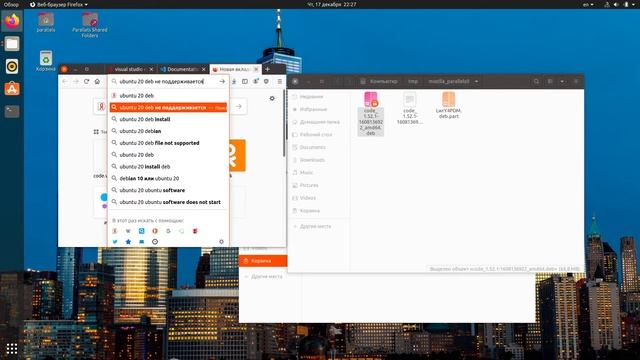The width and height of the screenshot is (640, 360).
Task: Reload the page in Firefox
Action: point(87,82)
